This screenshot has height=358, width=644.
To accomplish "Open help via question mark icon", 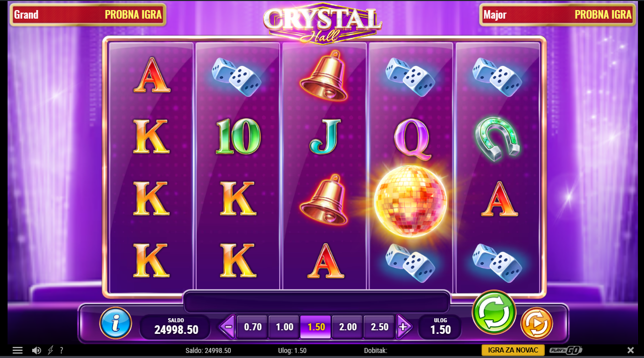I will pos(61,350).
